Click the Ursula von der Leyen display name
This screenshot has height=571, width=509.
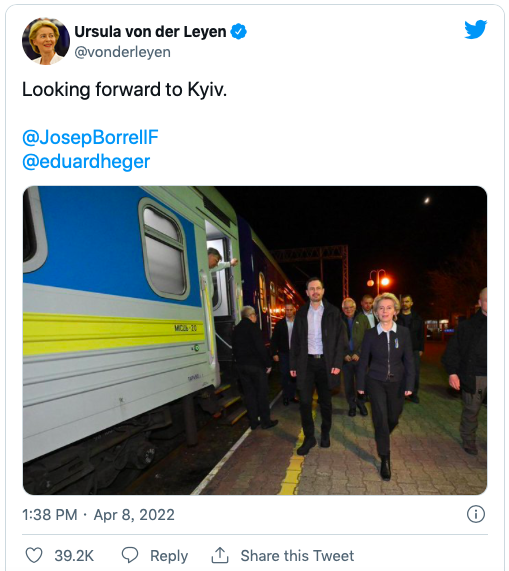coord(150,32)
